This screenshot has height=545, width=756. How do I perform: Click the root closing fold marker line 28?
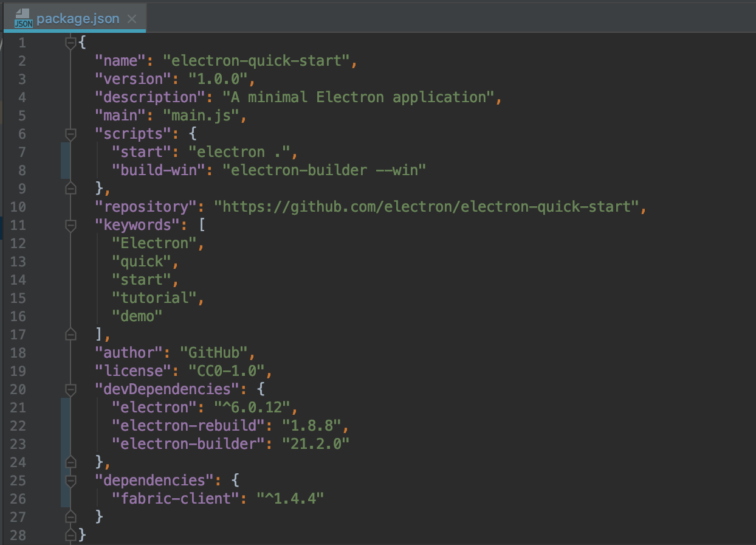point(70,535)
